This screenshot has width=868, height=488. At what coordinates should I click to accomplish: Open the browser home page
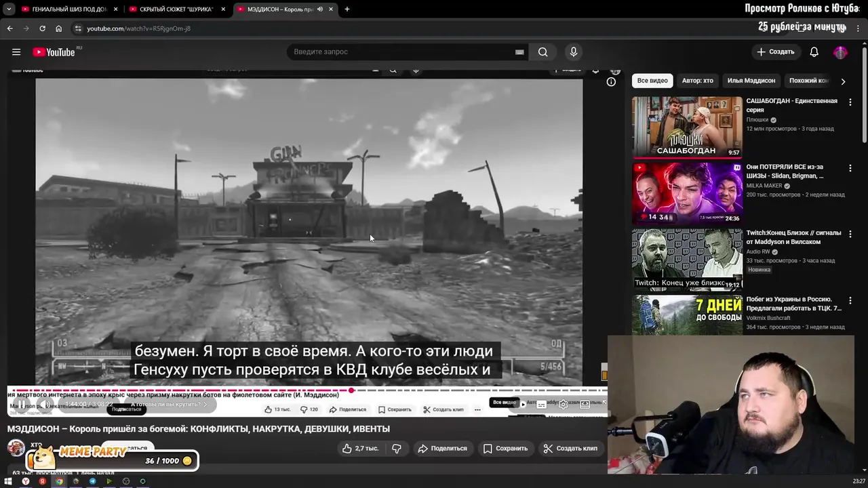click(x=58, y=28)
